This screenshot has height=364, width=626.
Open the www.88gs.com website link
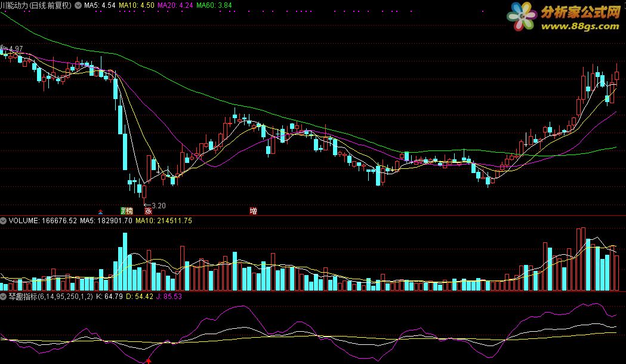pyautogui.click(x=579, y=26)
